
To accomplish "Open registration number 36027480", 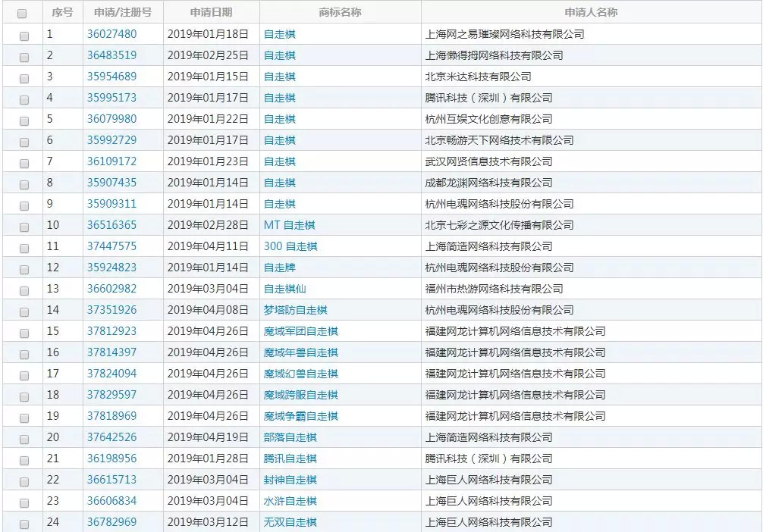I will [112, 34].
